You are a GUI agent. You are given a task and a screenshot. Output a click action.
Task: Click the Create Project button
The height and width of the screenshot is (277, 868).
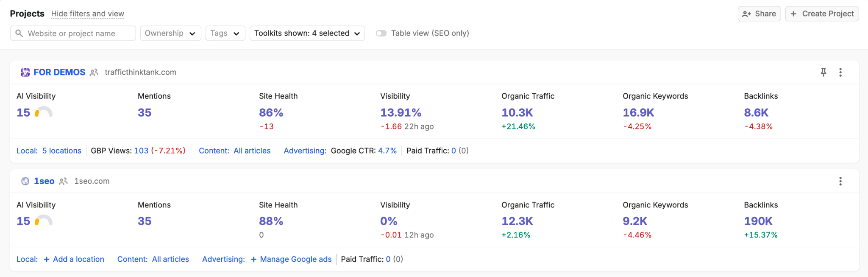coord(822,14)
